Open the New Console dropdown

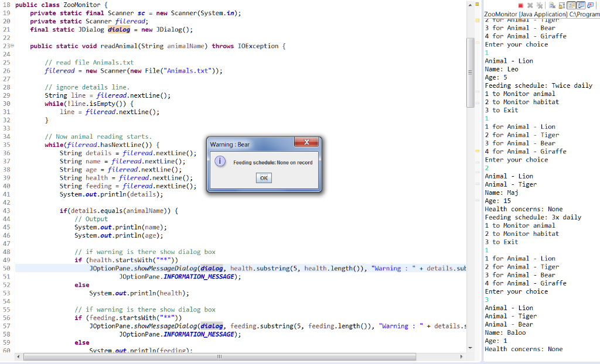point(598,5)
